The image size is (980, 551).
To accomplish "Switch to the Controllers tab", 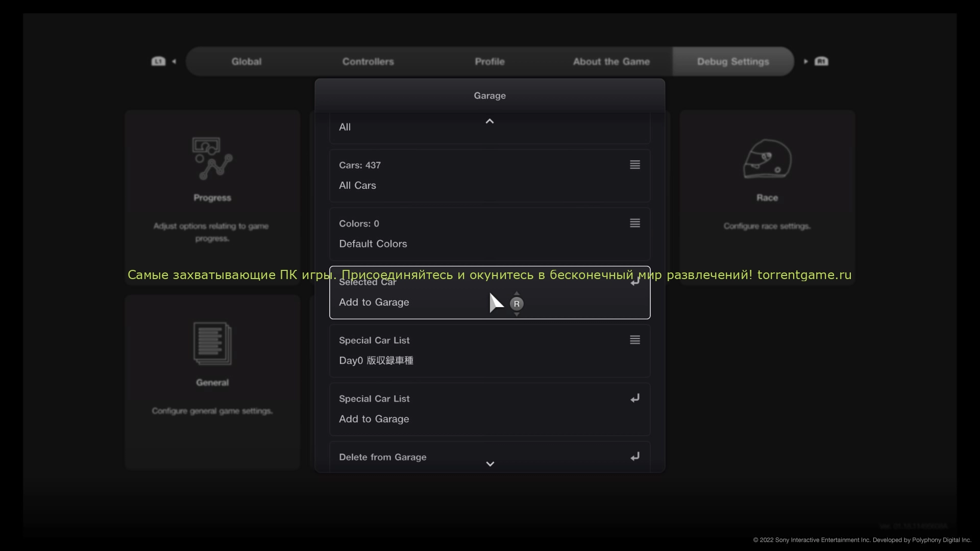I will click(x=368, y=62).
